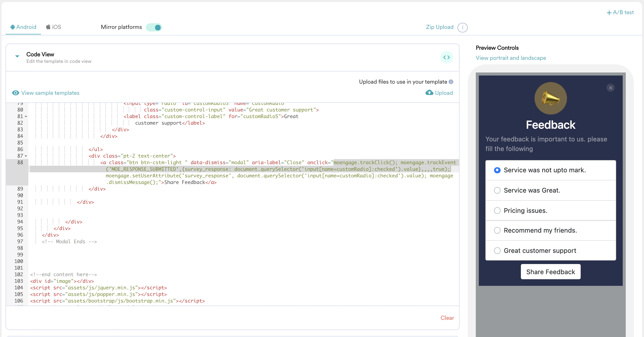Collapse the code fold at line 87
This screenshot has width=644, height=337.
26,156
